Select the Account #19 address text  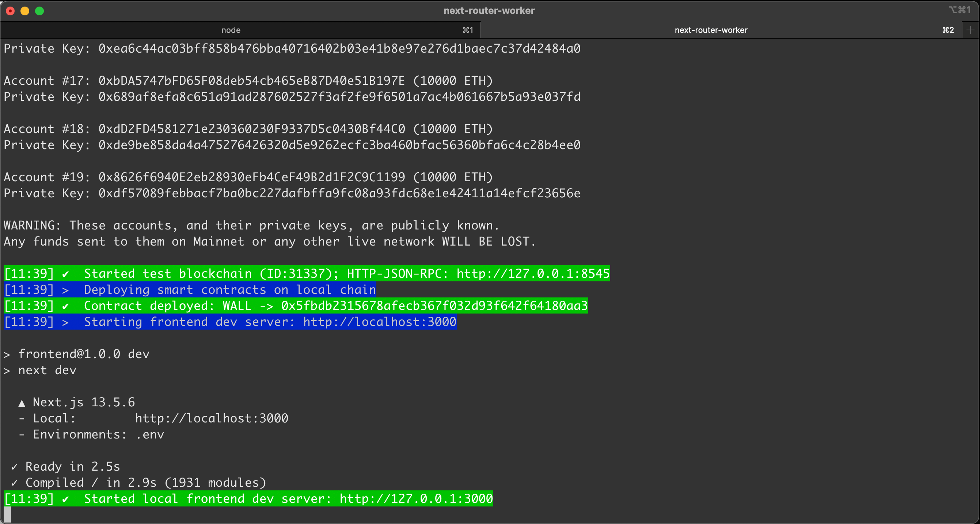click(251, 176)
